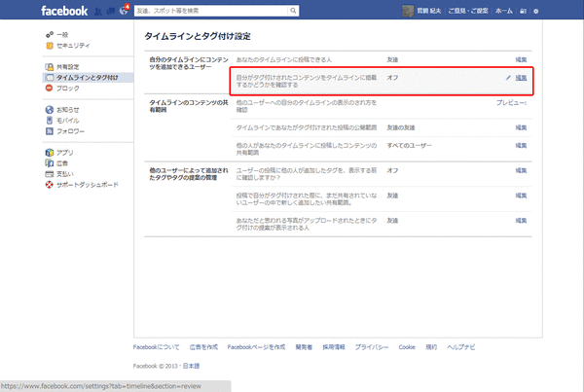This screenshot has width=584, height=392.
Task: Open 共有設定 via its lock icon
Action: click(50, 67)
